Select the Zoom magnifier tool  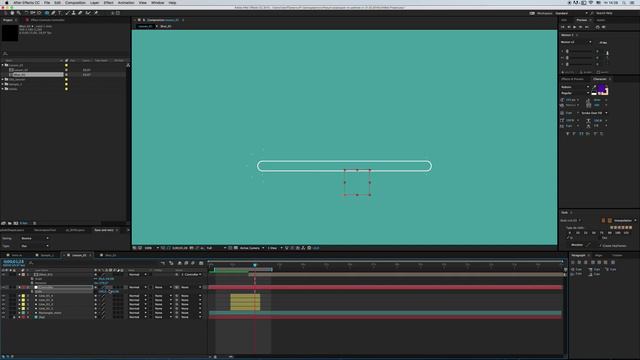click(x=18, y=13)
